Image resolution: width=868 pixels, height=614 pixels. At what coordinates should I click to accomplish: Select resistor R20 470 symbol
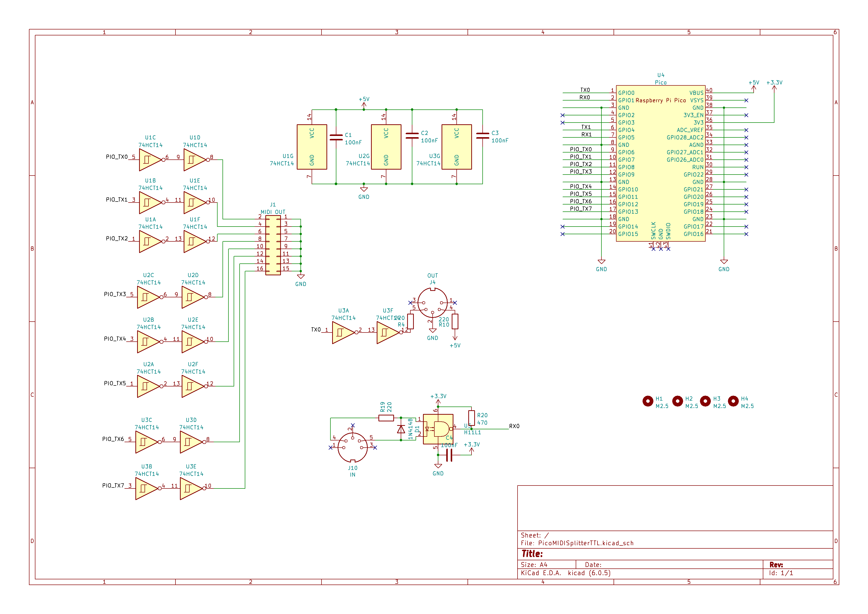point(471,418)
